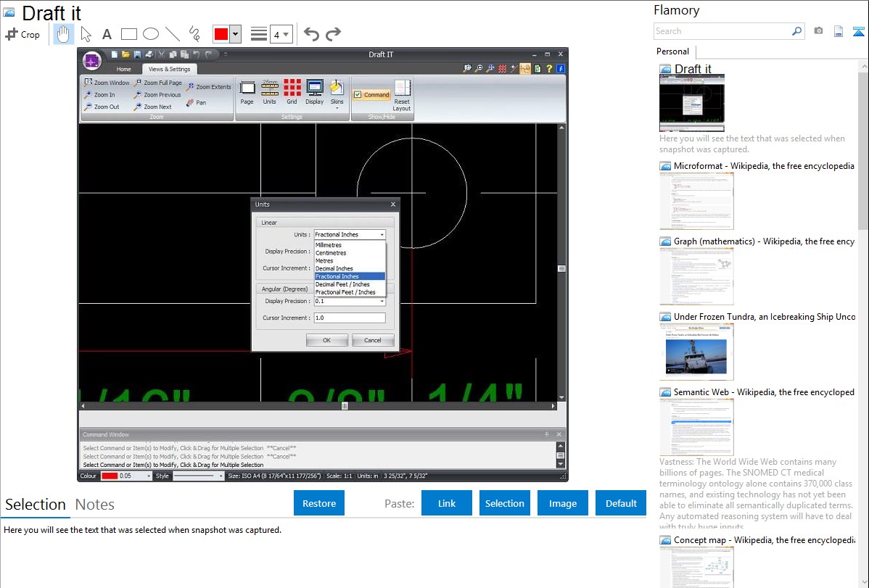Click the Paste Selection button
Image resolution: width=869 pixels, height=588 pixels.
coord(504,503)
